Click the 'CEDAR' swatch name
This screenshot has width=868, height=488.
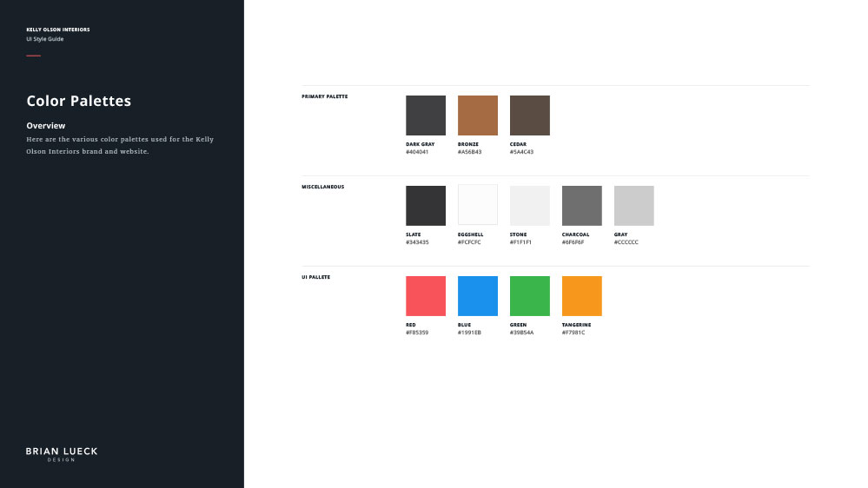tap(518, 144)
